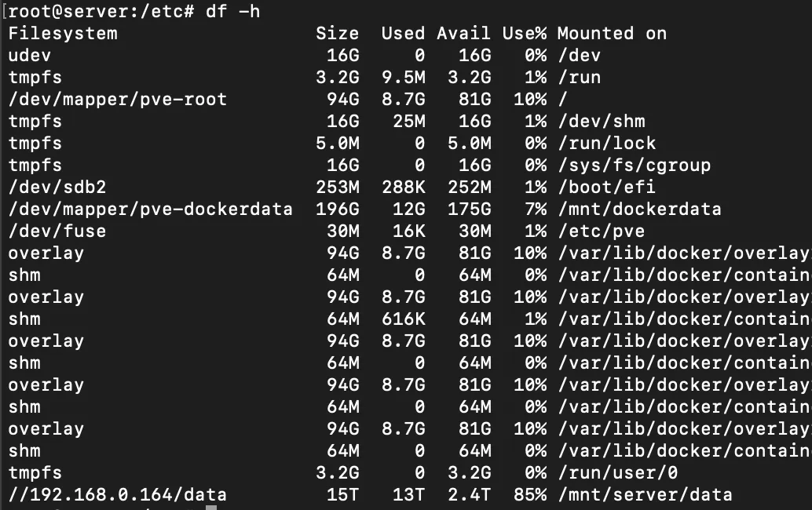The width and height of the screenshot is (812, 510).
Task: Click the /dev/mapper/pve-root filesystem entry
Action: pos(118,100)
